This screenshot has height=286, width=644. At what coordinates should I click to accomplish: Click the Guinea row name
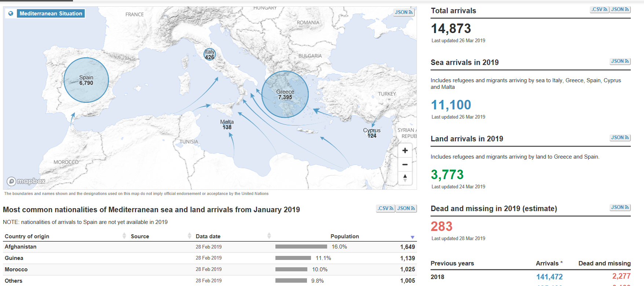coord(14,258)
